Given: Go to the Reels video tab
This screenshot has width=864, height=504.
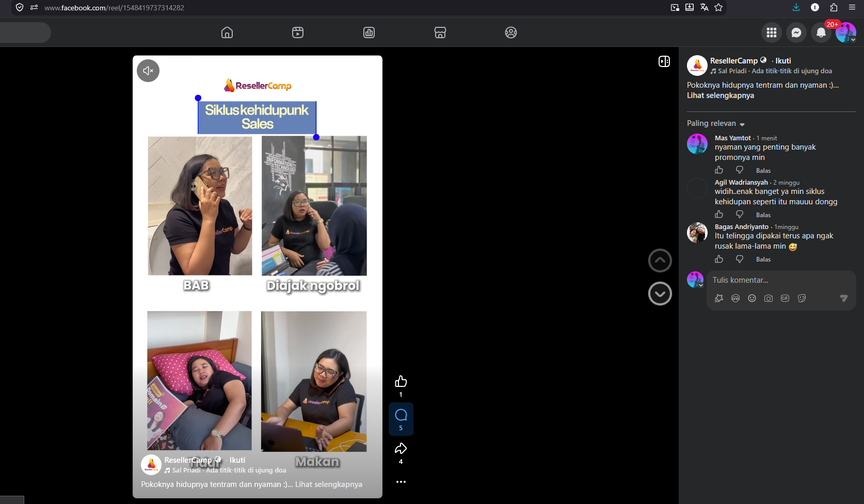Looking at the screenshot, I should 298,32.
